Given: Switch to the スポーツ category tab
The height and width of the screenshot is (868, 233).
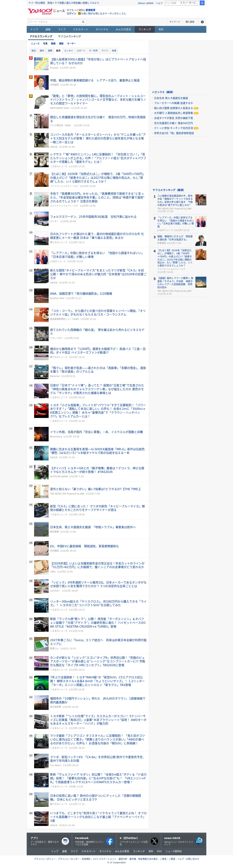Looking at the screenshot, I should [81, 51].
